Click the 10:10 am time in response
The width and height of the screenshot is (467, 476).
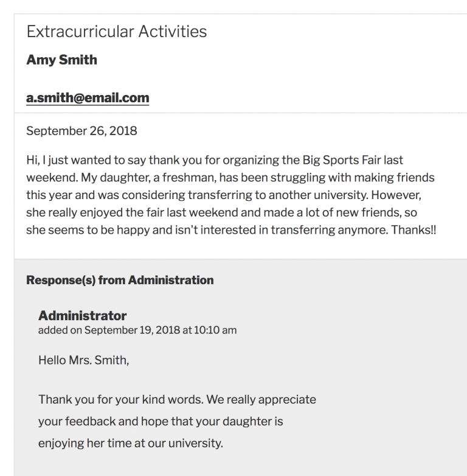tap(215, 330)
